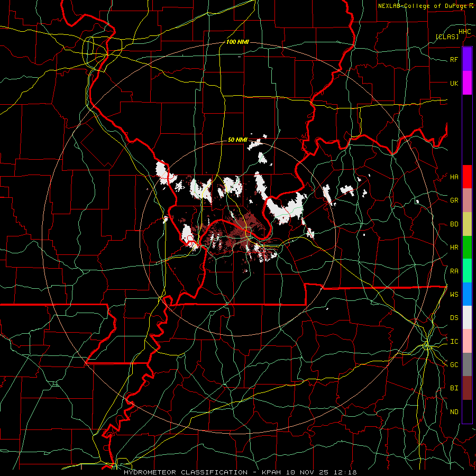Click the RF purple legend swatch
Viewport: 476px width, 476px height.
467,59
